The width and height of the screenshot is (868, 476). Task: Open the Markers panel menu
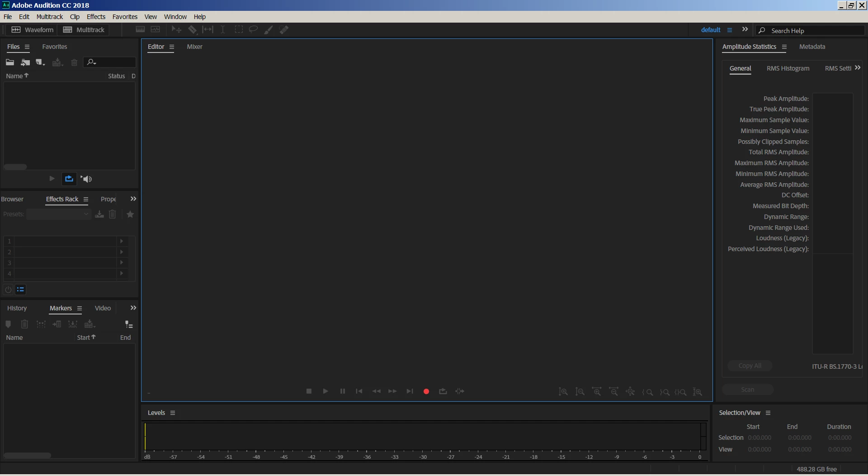click(x=80, y=308)
